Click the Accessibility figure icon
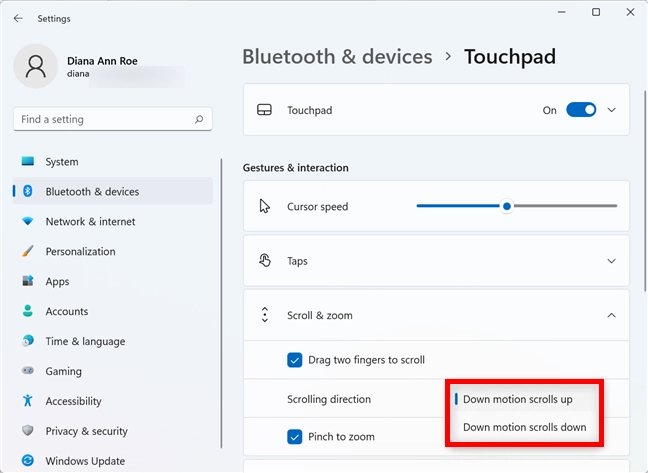 [28, 400]
